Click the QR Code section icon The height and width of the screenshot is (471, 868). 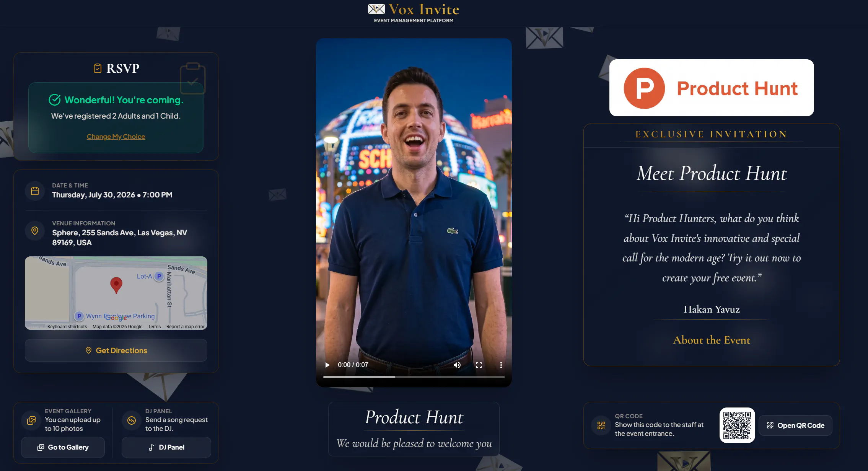point(601,425)
